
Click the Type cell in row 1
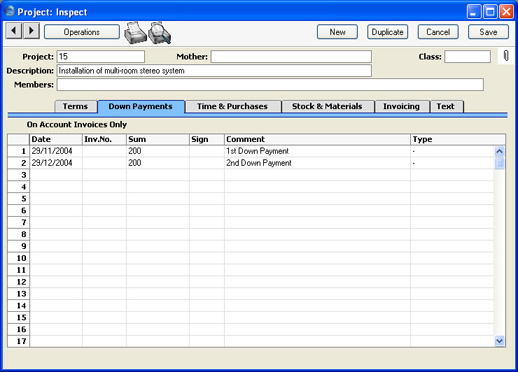click(452, 151)
